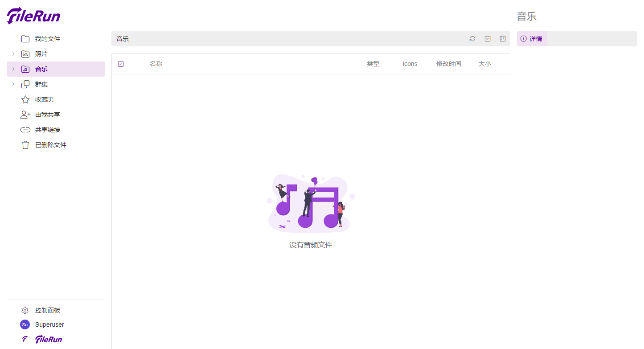Expand the 照片 tree node arrow
Image resolution: width=644 pixels, height=349 pixels.
click(13, 54)
